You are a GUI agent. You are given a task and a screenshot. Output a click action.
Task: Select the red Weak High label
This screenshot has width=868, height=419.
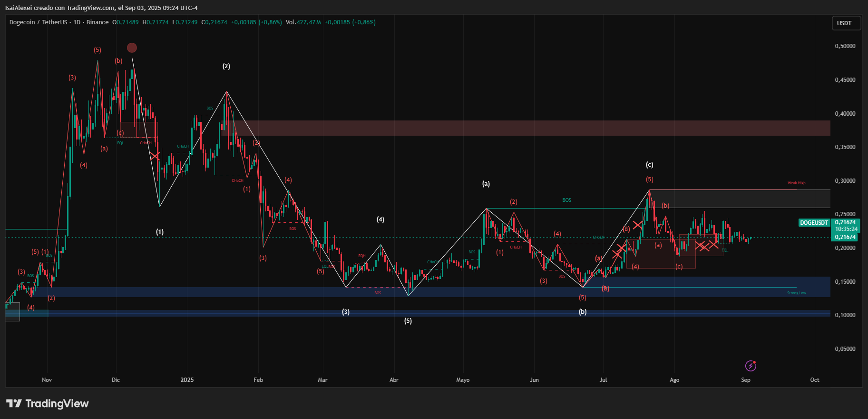pos(796,183)
